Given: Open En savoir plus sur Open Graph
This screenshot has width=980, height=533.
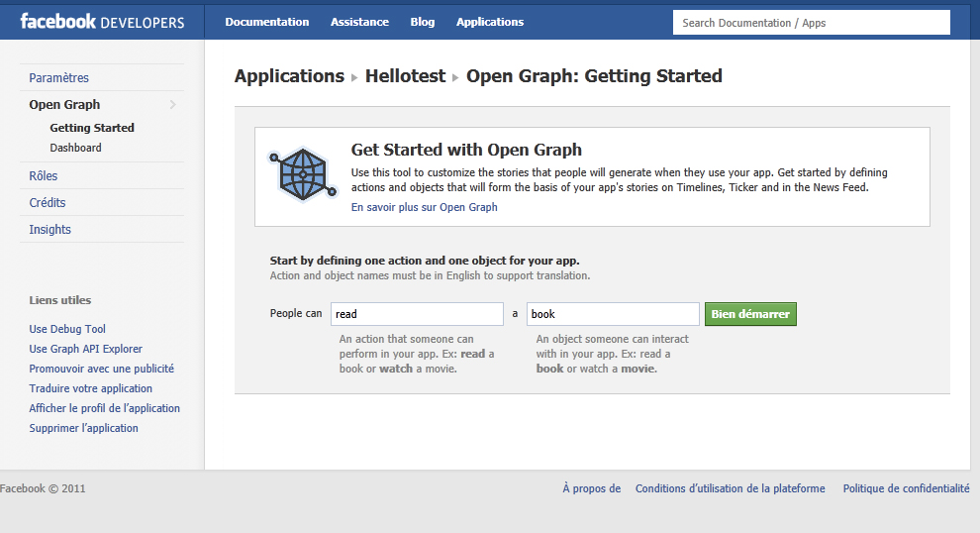Looking at the screenshot, I should pos(425,207).
